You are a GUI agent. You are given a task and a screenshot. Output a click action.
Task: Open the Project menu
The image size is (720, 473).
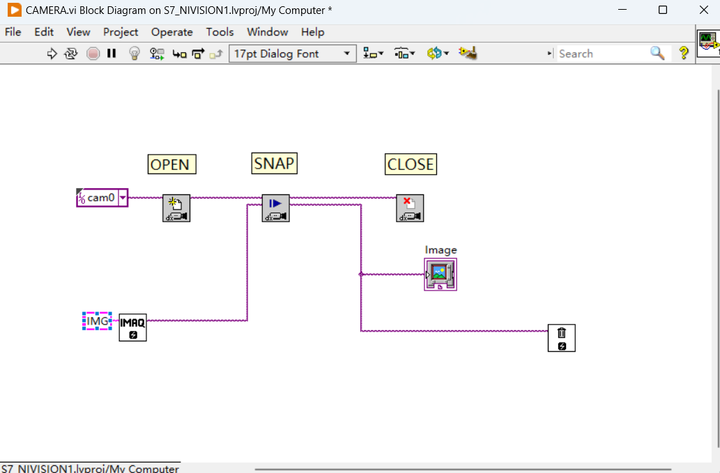(x=120, y=32)
